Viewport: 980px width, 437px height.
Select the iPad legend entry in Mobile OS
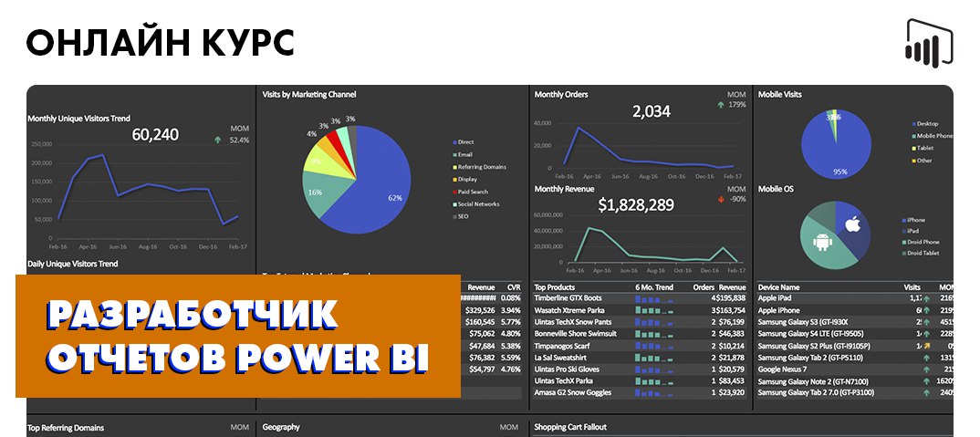click(910, 232)
